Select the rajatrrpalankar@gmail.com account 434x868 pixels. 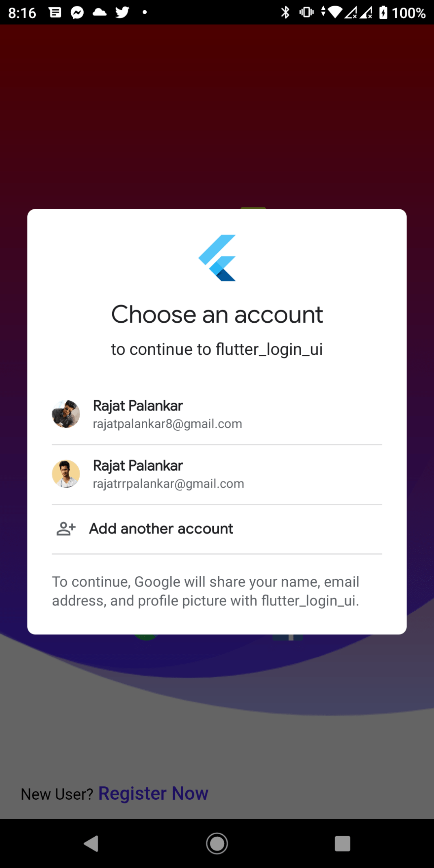pos(217,474)
